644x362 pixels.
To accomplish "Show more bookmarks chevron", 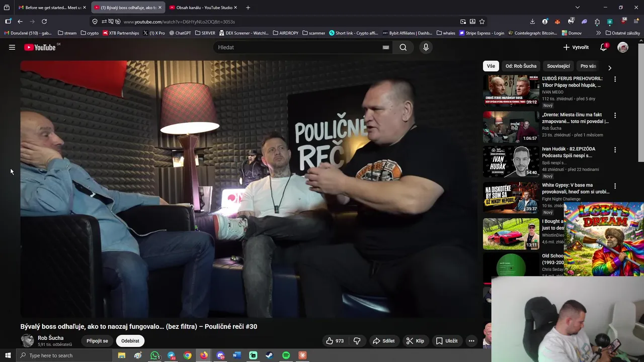I will click(x=598, y=33).
